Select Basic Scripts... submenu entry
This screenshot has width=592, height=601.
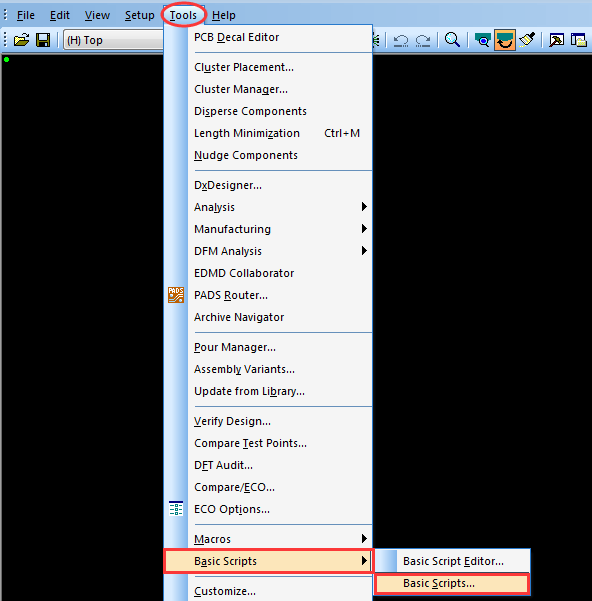click(453, 583)
